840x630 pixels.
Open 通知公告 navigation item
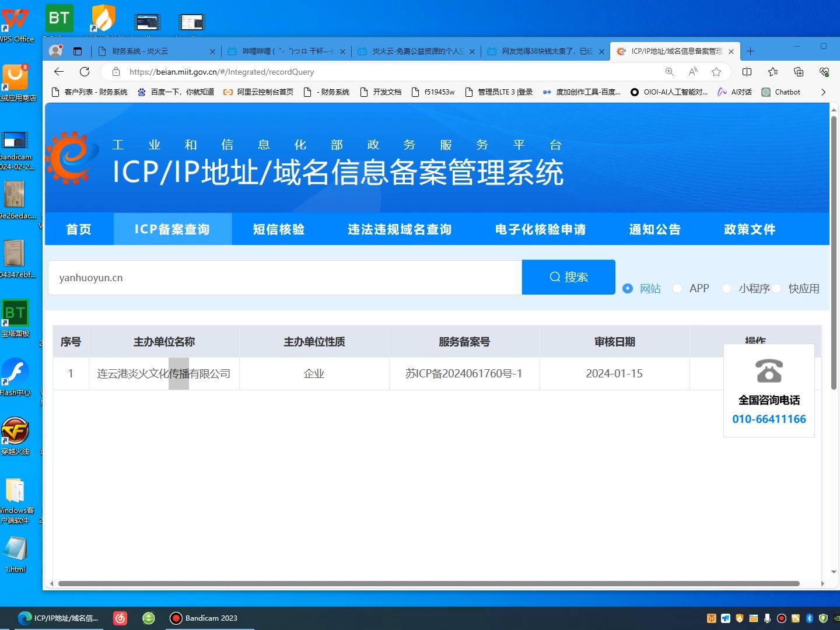[654, 229]
